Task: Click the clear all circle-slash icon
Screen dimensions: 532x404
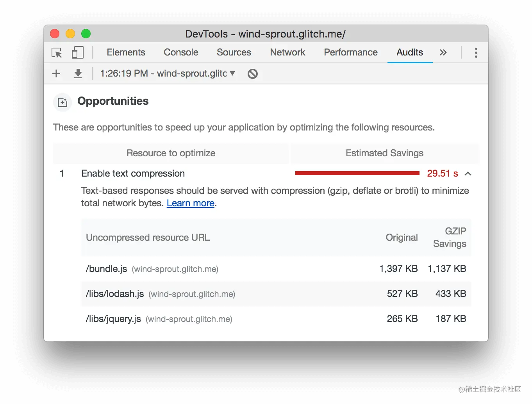Action: [x=253, y=73]
